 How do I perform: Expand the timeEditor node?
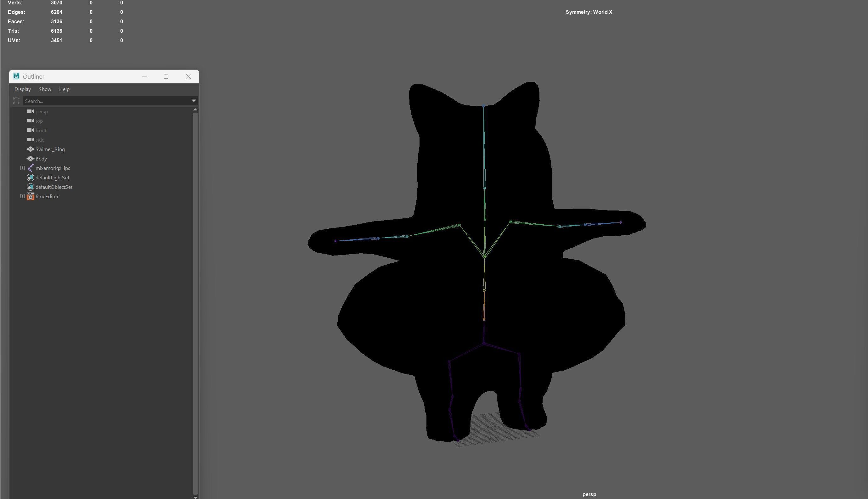pos(22,196)
